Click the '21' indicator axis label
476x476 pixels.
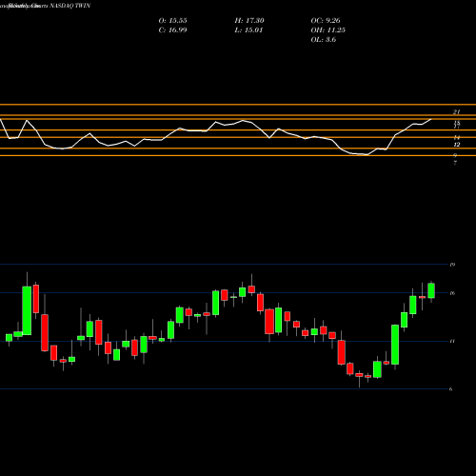456,112
